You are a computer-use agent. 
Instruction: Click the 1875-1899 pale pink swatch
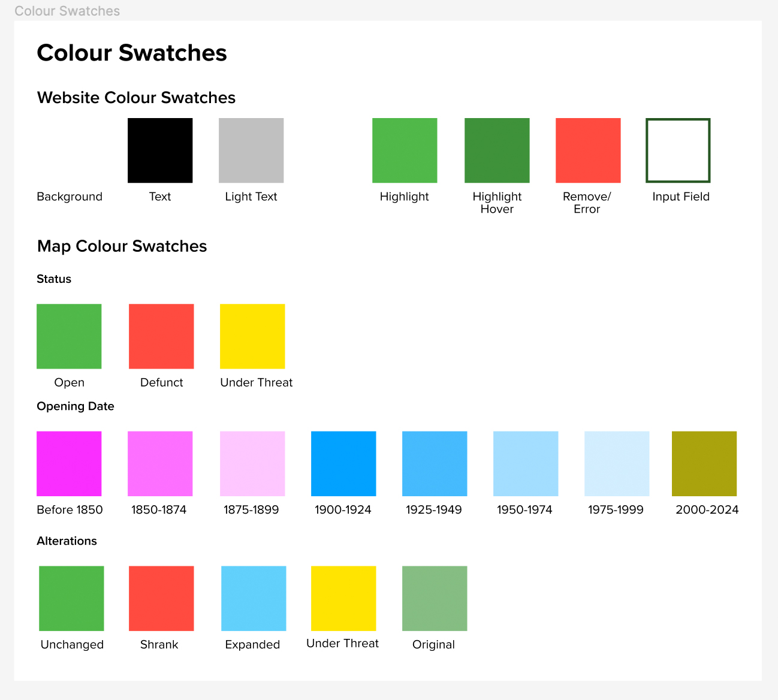click(252, 463)
